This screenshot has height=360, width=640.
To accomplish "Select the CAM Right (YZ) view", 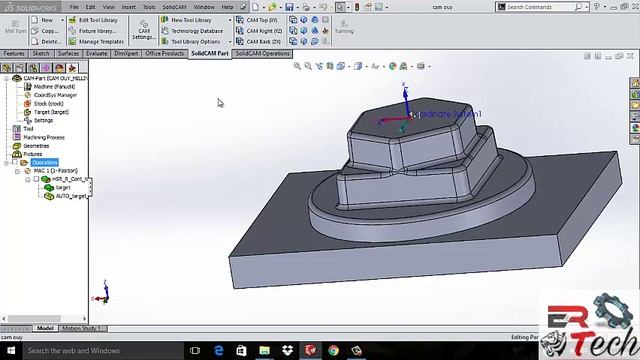I will click(x=260, y=31).
